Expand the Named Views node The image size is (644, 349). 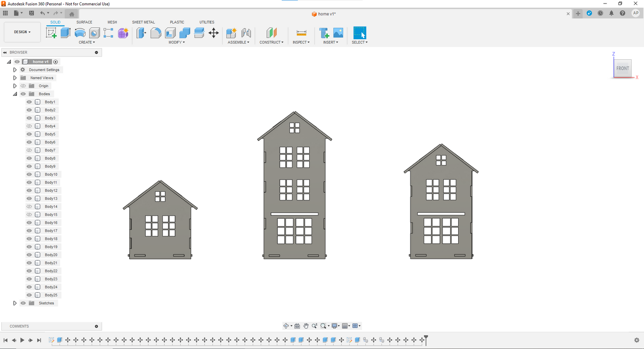click(15, 78)
